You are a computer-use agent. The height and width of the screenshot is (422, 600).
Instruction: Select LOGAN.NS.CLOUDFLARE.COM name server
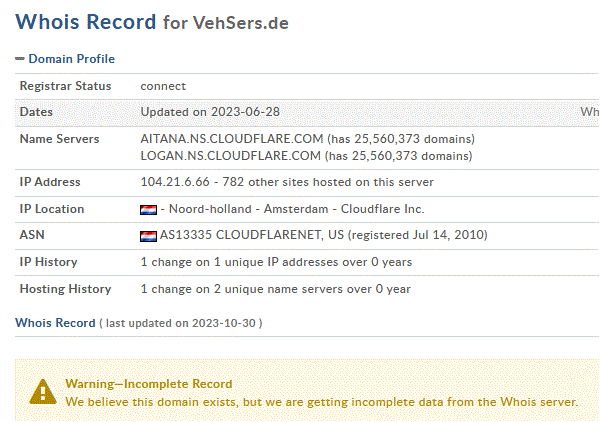coord(231,156)
